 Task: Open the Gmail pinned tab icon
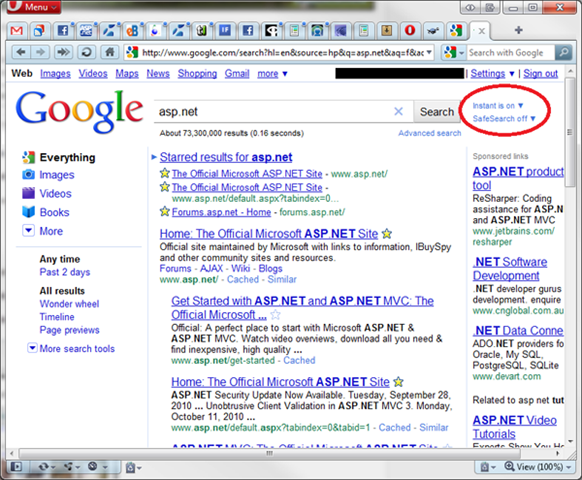coord(16,31)
